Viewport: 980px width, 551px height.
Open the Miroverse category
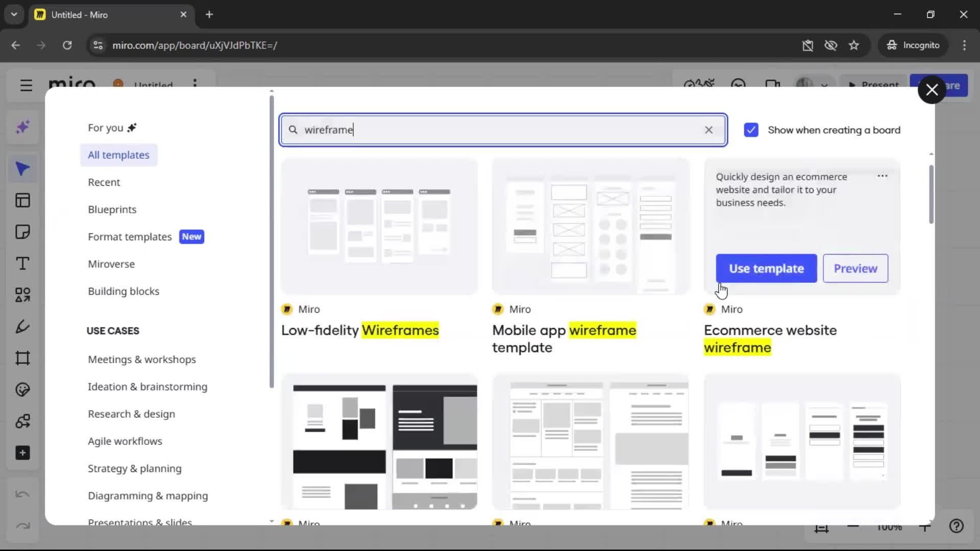coord(111,264)
